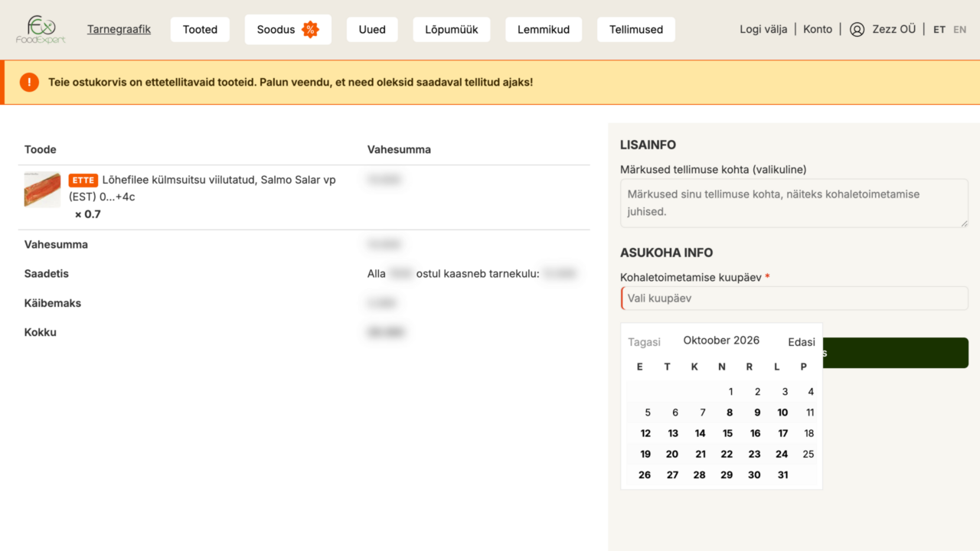Go to previous month with Tagasi

pos(644,342)
